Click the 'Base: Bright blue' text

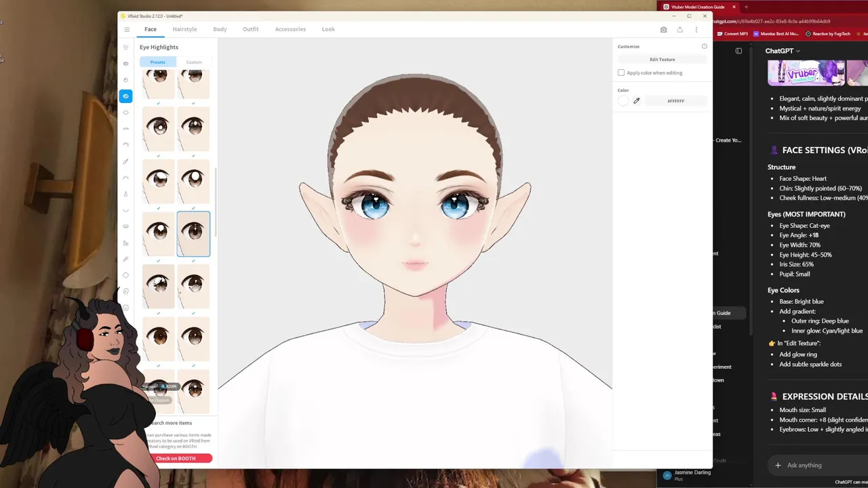[x=802, y=302]
